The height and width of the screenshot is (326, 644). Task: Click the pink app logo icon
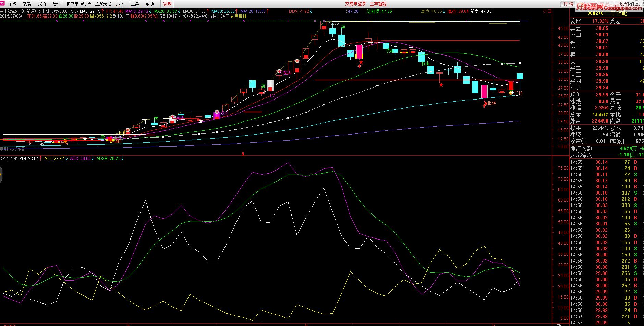(x=3, y=3)
